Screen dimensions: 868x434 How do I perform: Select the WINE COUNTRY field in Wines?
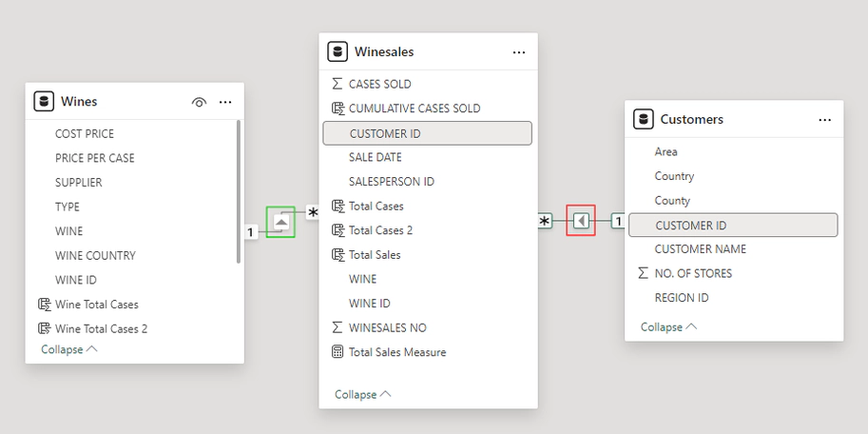[95, 255]
